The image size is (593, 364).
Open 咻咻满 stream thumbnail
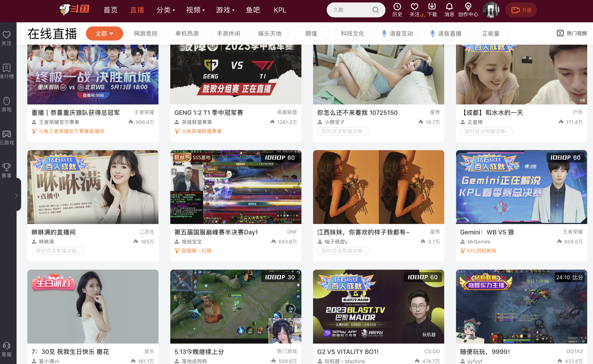click(x=93, y=187)
